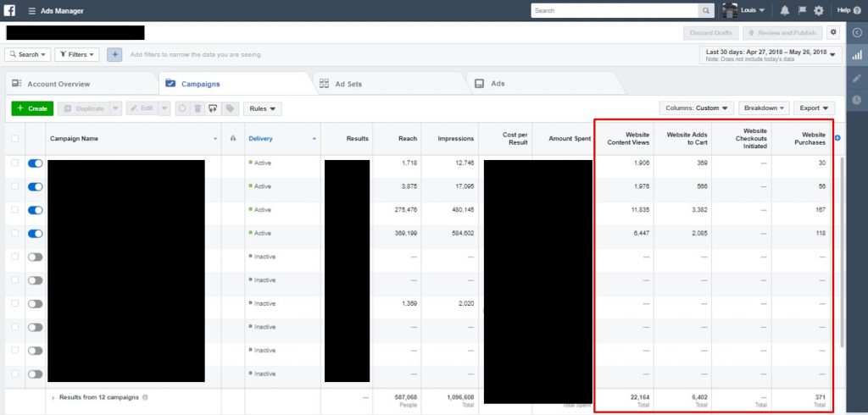Viewport: 868px width, 415px height.
Task: Click the green Create button
Action: pyautogui.click(x=32, y=108)
